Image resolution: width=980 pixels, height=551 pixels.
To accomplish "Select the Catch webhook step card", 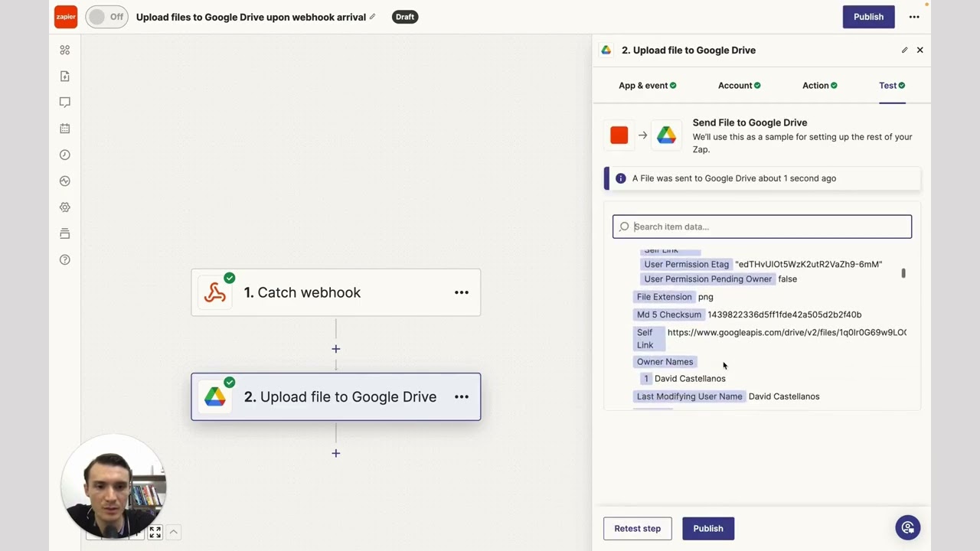I will pyautogui.click(x=336, y=292).
